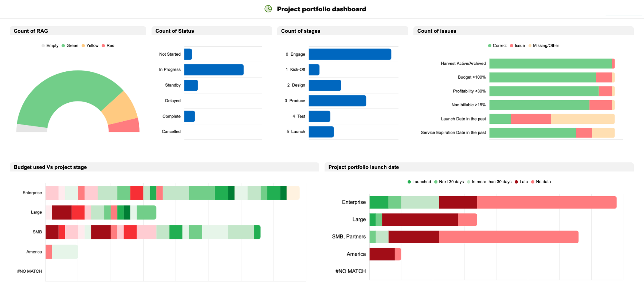Toggle No data legend entry

pos(541,182)
